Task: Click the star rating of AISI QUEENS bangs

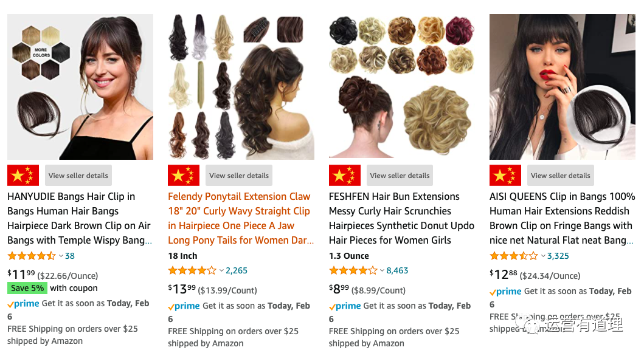Action: [514, 256]
